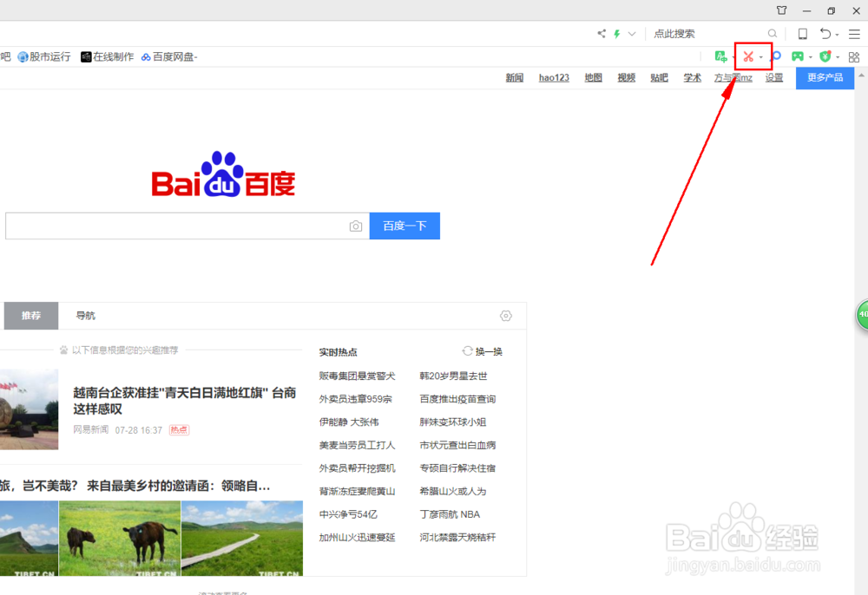Click the lightning speed mode icon
The height and width of the screenshot is (595, 868).
click(616, 34)
